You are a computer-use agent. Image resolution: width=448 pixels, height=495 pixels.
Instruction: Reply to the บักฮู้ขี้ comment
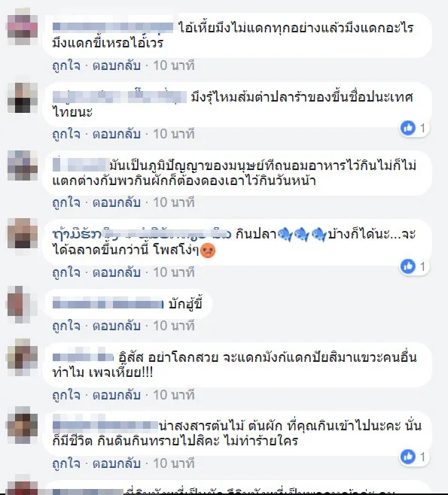[117, 326]
